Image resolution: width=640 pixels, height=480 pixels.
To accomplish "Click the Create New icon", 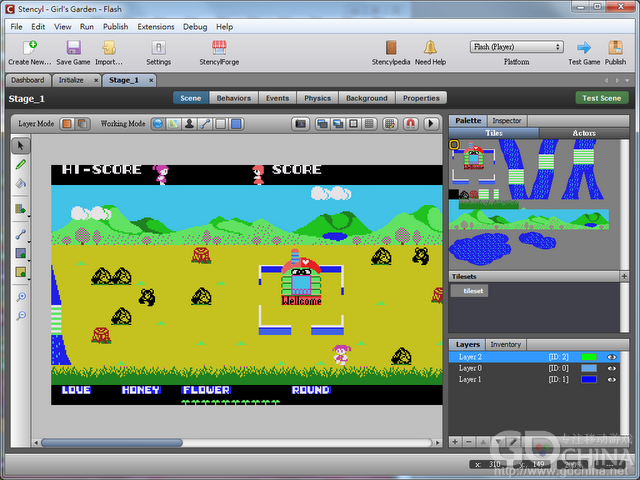I will click(30, 47).
